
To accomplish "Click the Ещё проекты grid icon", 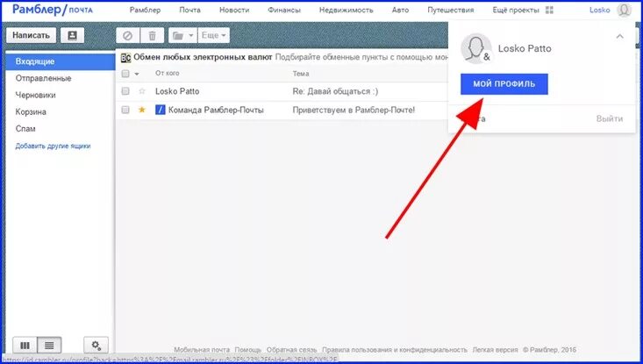I will point(549,10).
